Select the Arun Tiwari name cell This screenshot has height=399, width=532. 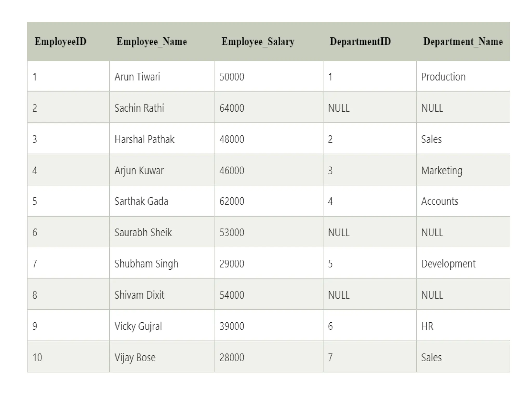[x=137, y=77]
